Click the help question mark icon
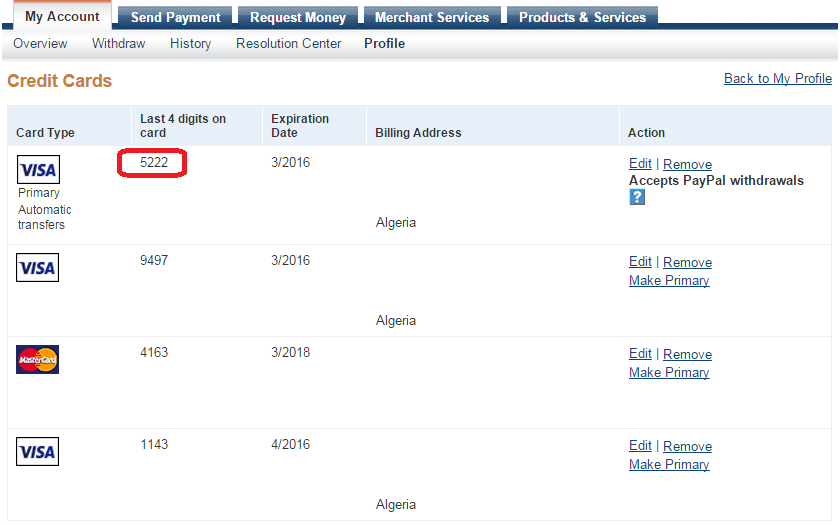The width and height of the screenshot is (840, 525). tap(637, 197)
